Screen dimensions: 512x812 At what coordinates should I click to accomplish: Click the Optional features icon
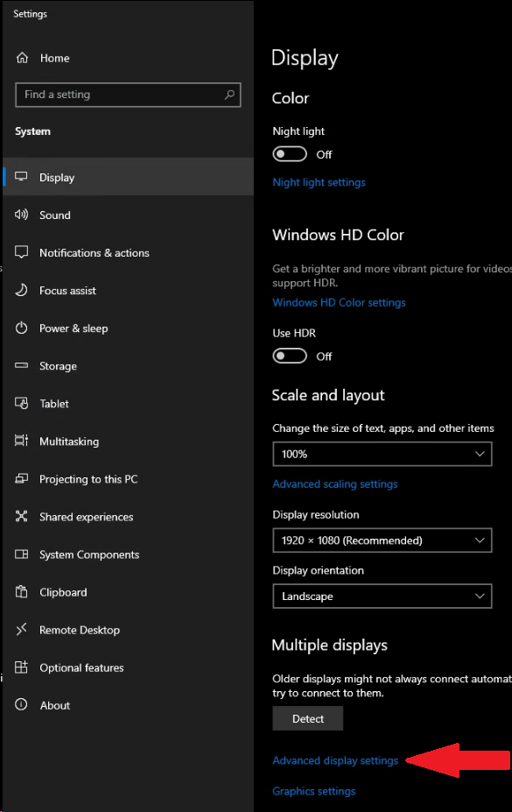(x=21, y=667)
